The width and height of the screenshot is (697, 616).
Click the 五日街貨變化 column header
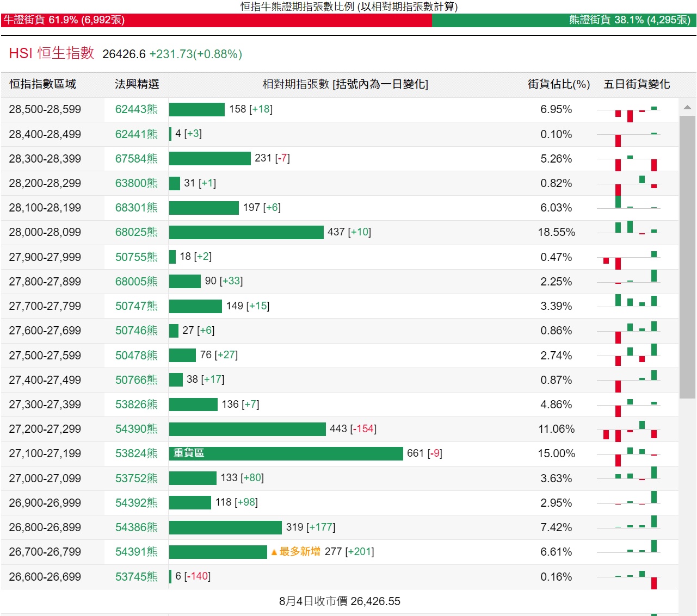pyautogui.click(x=637, y=84)
